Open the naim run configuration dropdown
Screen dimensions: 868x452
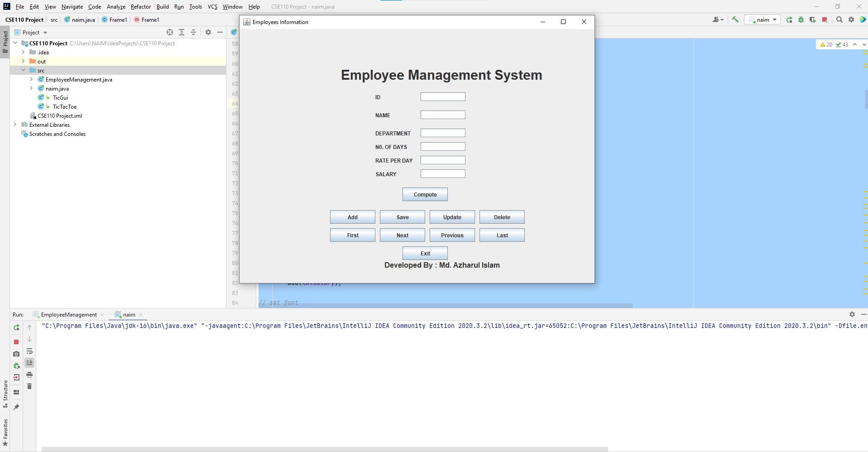point(775,19)
